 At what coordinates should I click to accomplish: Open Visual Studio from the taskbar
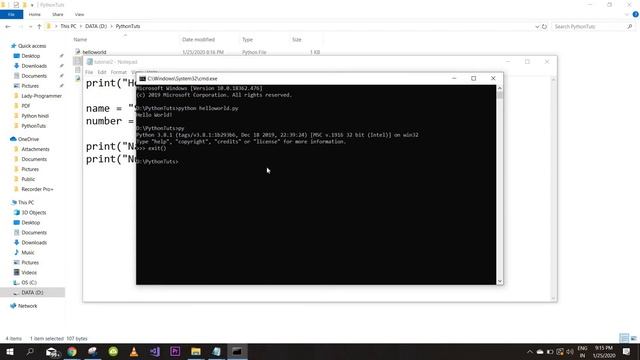pyautogui.click(x=154, y=351)
